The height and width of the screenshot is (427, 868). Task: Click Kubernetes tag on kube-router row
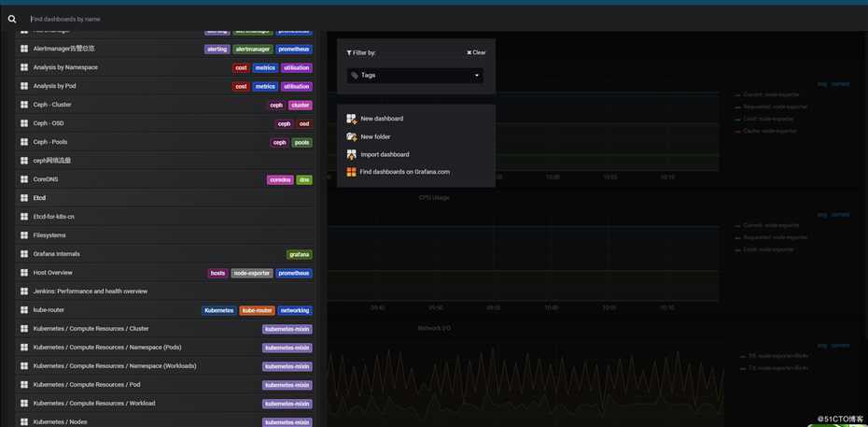(x=219, y=311)
